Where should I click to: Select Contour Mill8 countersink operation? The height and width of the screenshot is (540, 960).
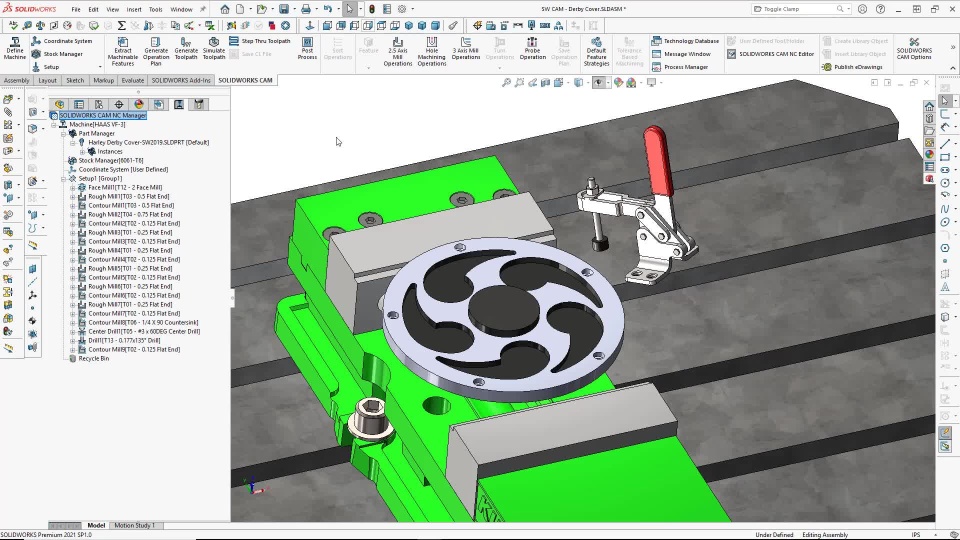pyautogui.click(x=143, y=323)
